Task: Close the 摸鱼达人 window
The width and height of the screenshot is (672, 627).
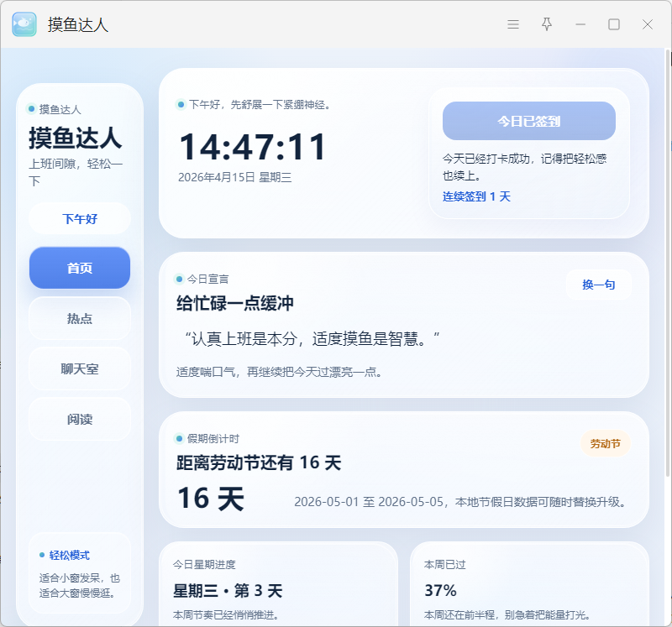Action: click(x=648, y=24)
